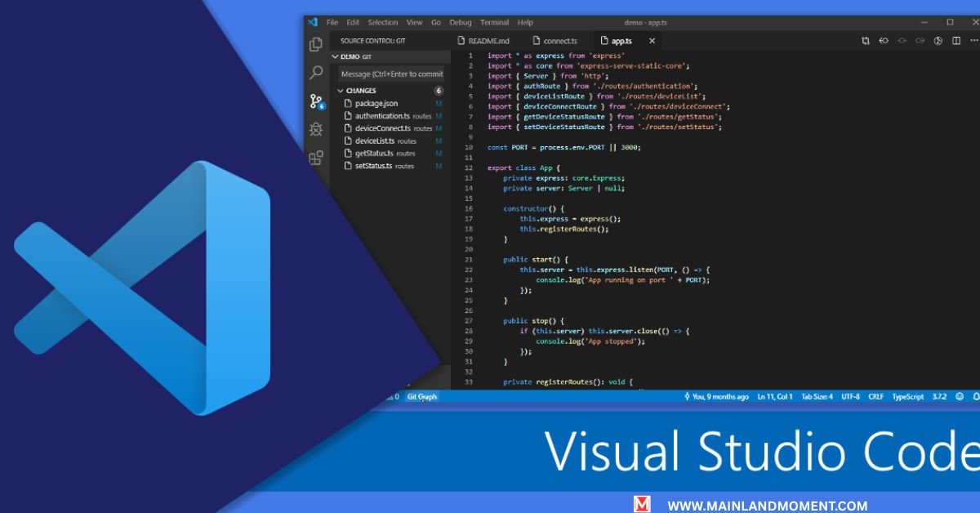Collapse the CHANGES group chevron

(341, 91)
